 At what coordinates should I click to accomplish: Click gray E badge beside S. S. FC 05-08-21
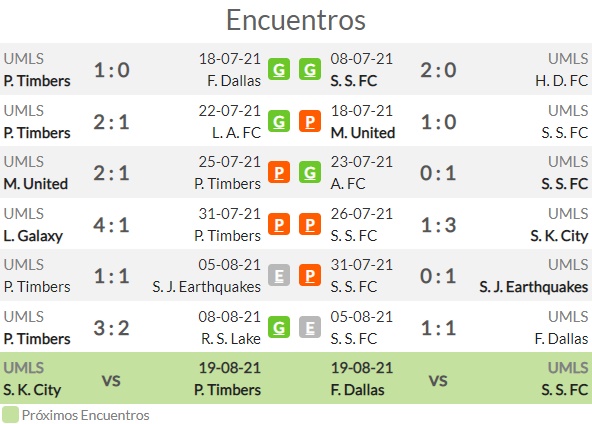310,327
